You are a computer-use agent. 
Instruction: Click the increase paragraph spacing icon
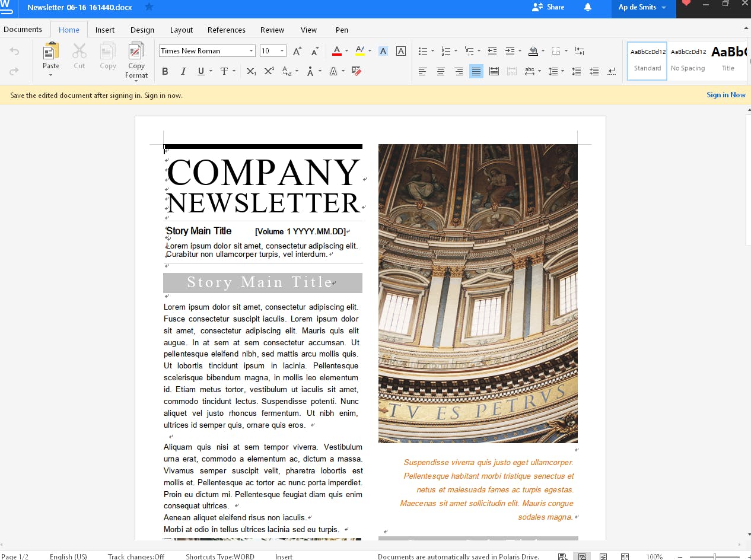[576, 71]
